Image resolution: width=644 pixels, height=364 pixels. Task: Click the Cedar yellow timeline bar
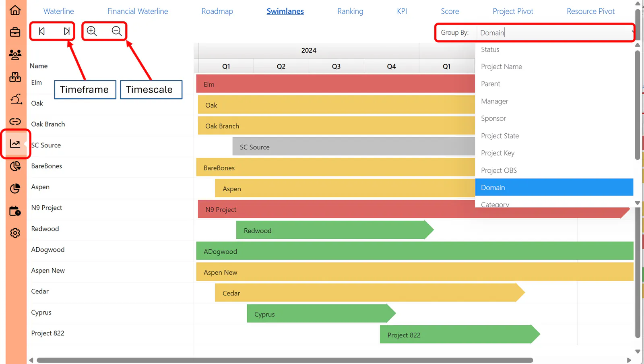click(x=369, y=293)
